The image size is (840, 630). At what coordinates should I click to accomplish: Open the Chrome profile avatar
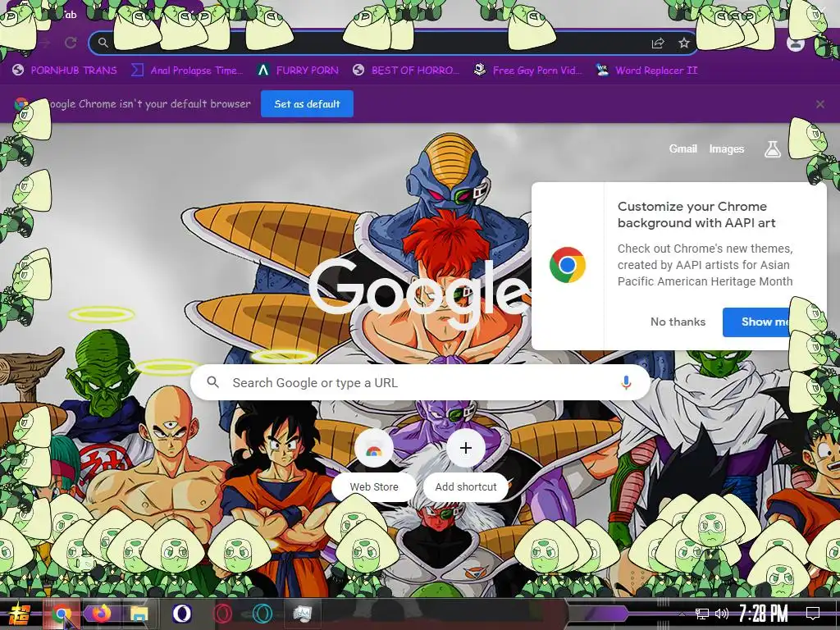click(x=796, y=43)
